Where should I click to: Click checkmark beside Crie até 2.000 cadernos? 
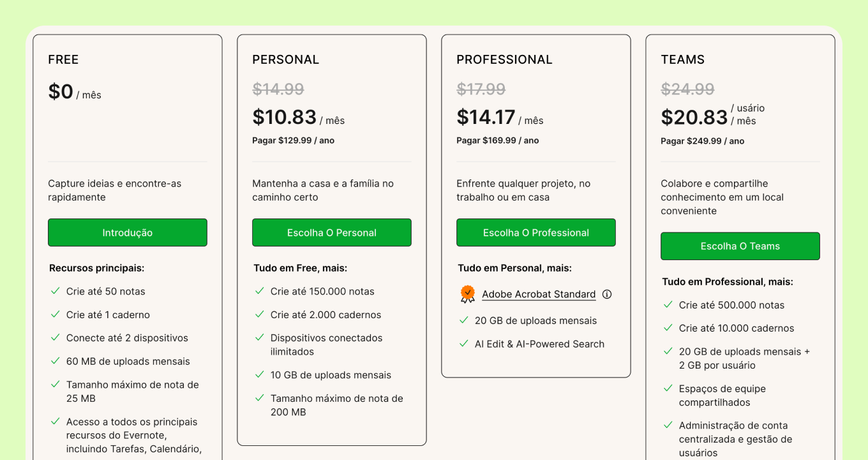[x=260, y=314]
